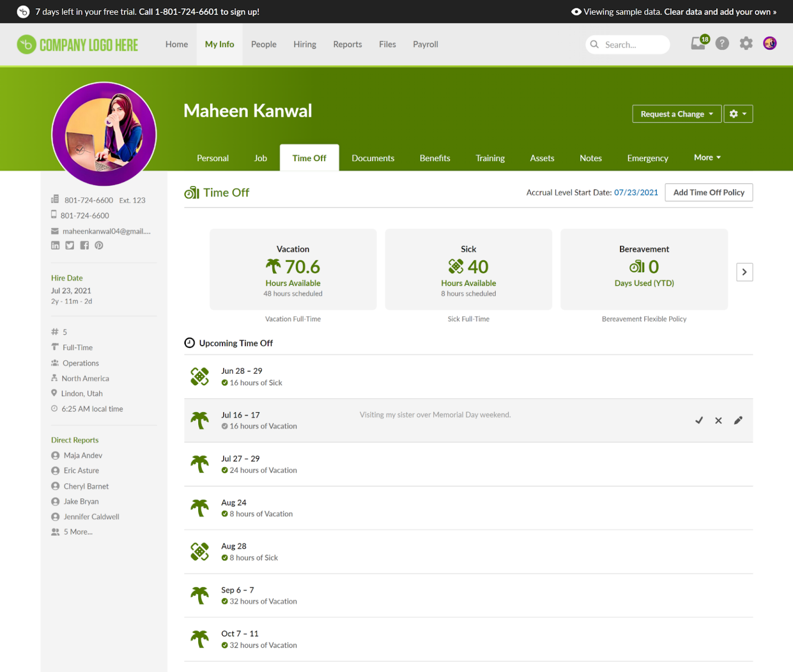Open the gear dropdown next to Request a Change
Image resolution: width=793 pixels, height=672 pixels.
738,114
